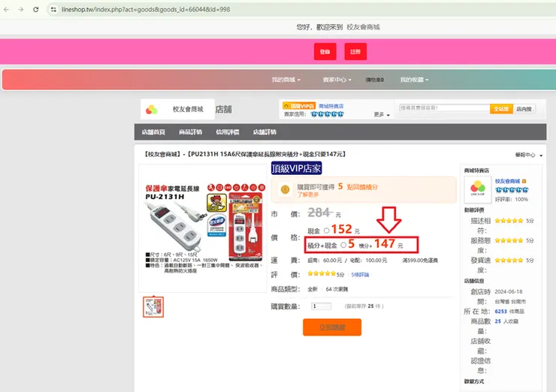Click the product rating stars next to 評價

pyautogui.click(x=322, y=273)
